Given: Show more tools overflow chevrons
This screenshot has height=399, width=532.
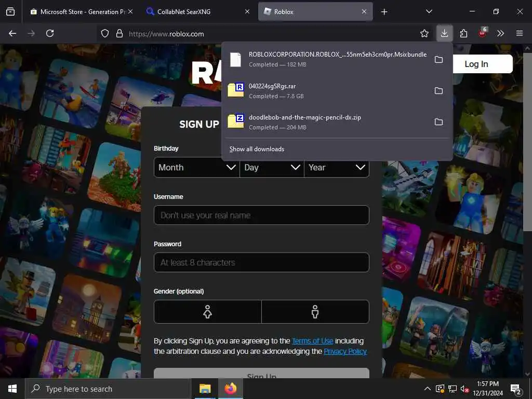Looking at the screenshot, I should click(x=500, y=33).
